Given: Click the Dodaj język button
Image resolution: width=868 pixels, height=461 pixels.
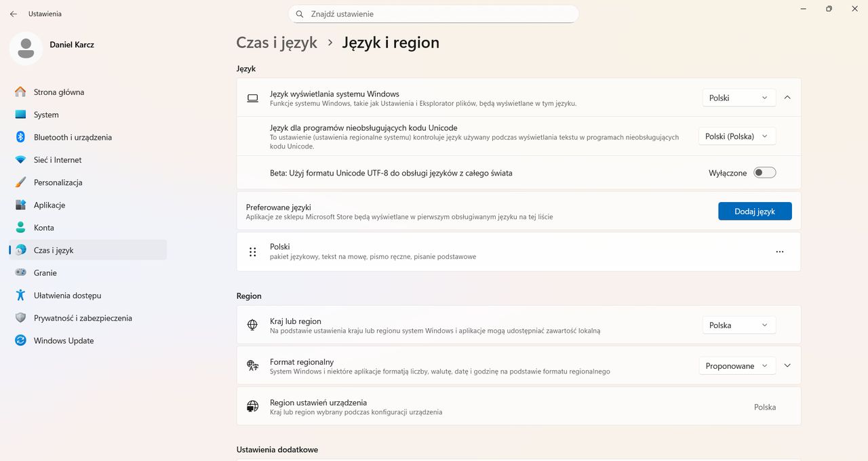Looking at the screenshot, I should coord(755,211).
